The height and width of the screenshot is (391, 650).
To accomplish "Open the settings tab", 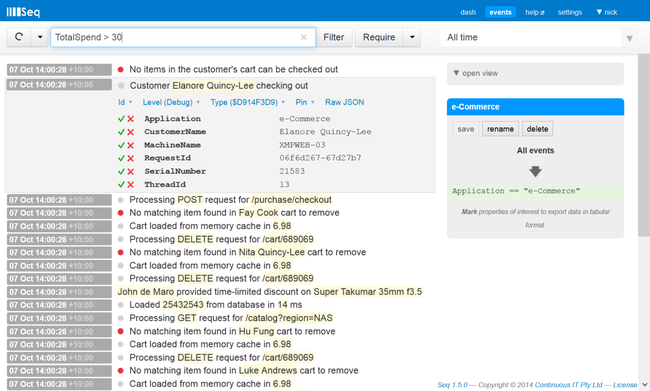I will (x=570, y=12).
